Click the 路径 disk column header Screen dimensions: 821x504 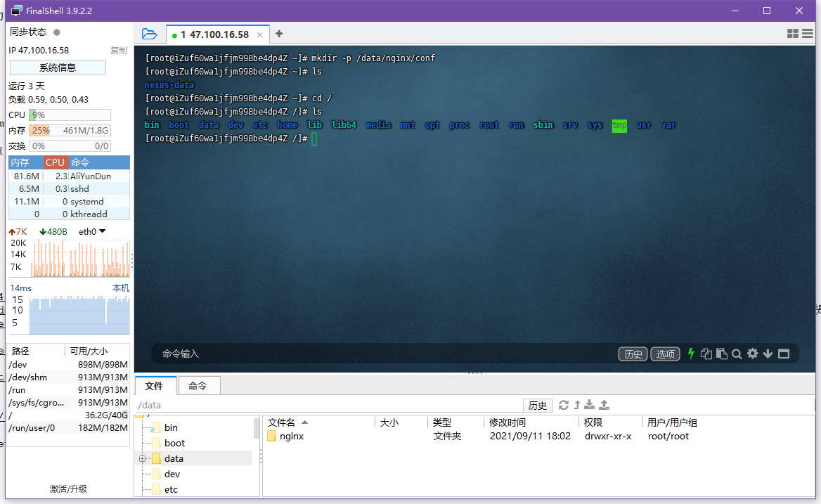(x=36, y=351)
